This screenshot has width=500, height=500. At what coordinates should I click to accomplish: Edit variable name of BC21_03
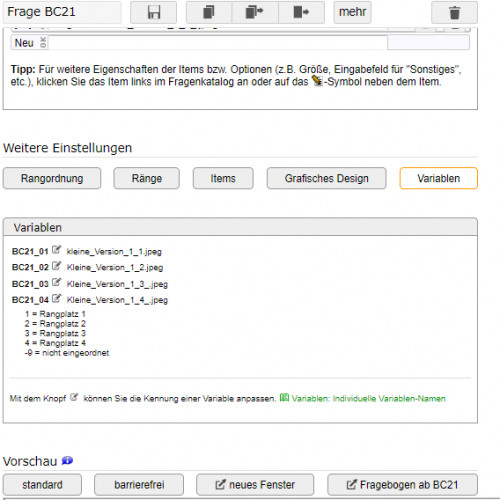click(56, 282)
